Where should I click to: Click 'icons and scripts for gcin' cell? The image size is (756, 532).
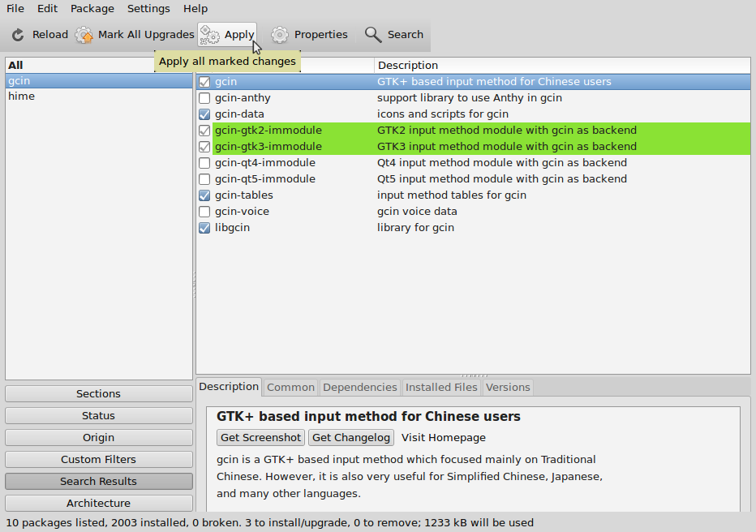443,114
